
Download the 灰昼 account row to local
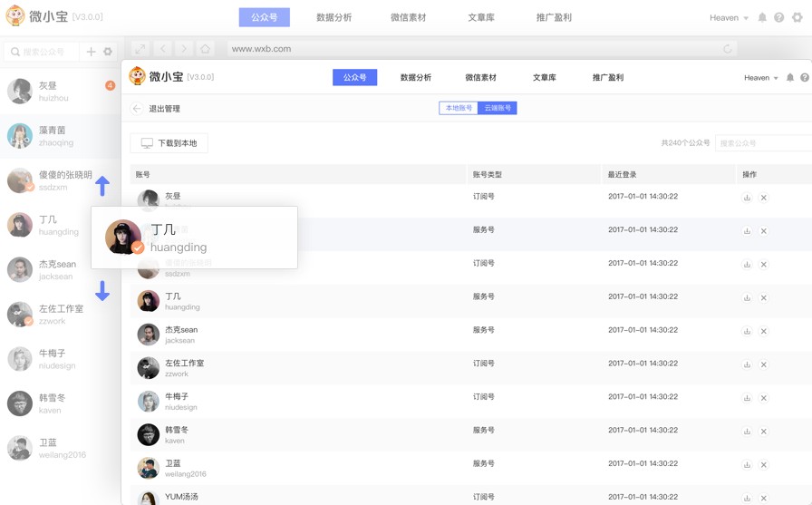click(747, 198)
